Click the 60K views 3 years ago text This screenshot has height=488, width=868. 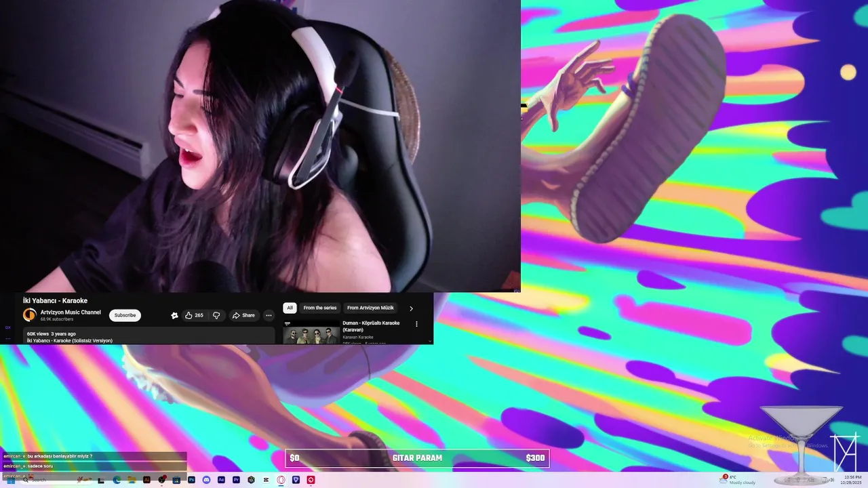pos(52,334)
